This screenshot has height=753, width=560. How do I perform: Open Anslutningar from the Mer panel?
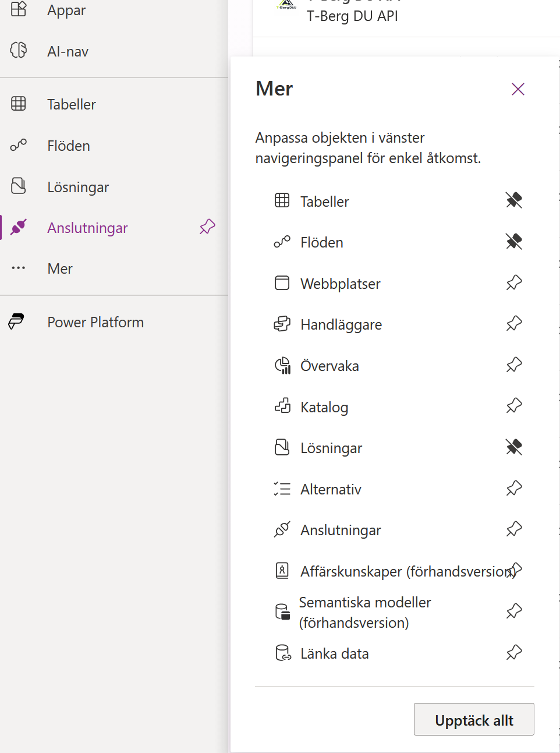point(341,530)
